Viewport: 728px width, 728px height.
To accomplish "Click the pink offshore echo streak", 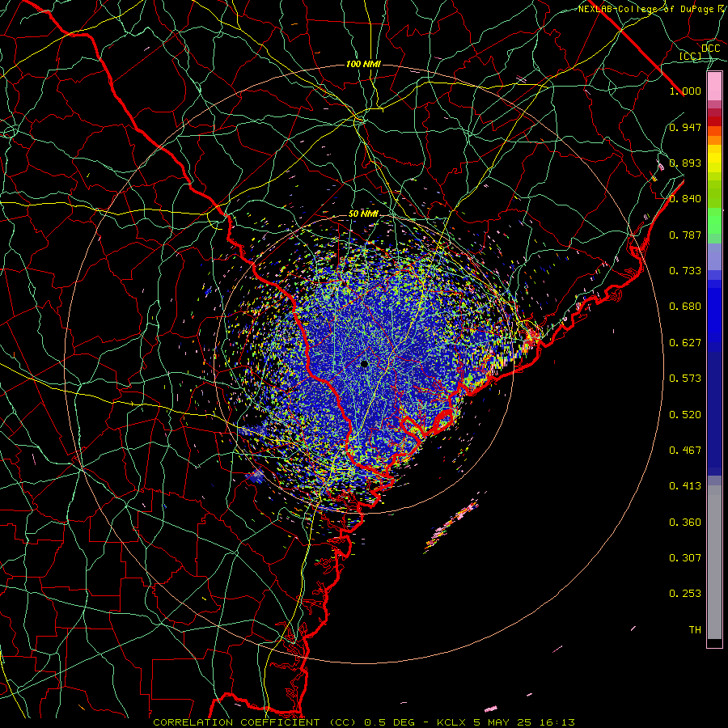I will coord(451,525).
